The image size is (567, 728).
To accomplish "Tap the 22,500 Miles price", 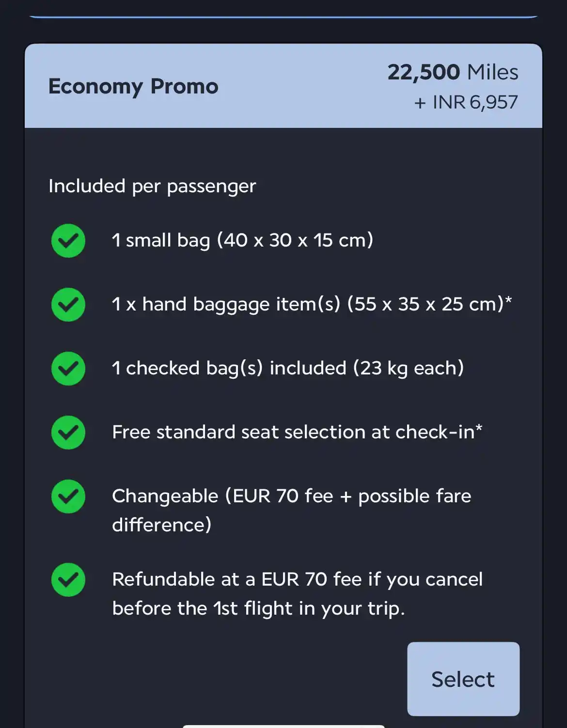I will pyautogui.click(x=453, y=72).
